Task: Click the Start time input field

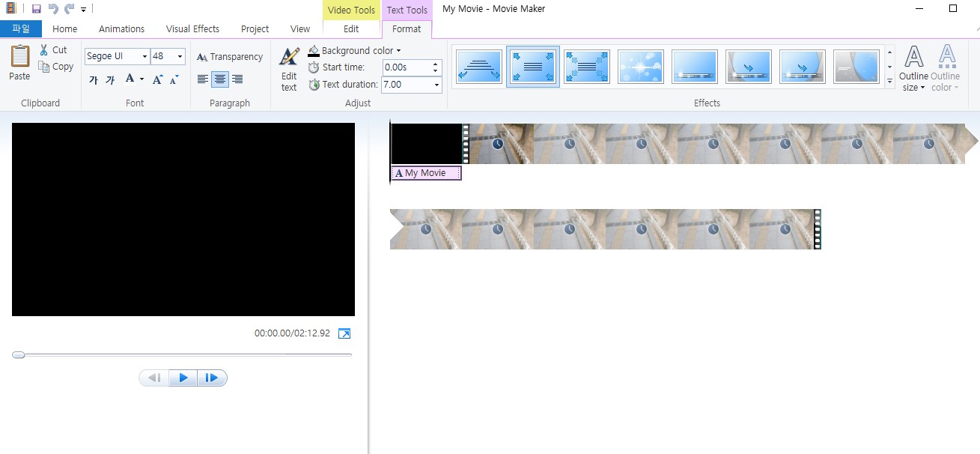Action: coord(407,67)
